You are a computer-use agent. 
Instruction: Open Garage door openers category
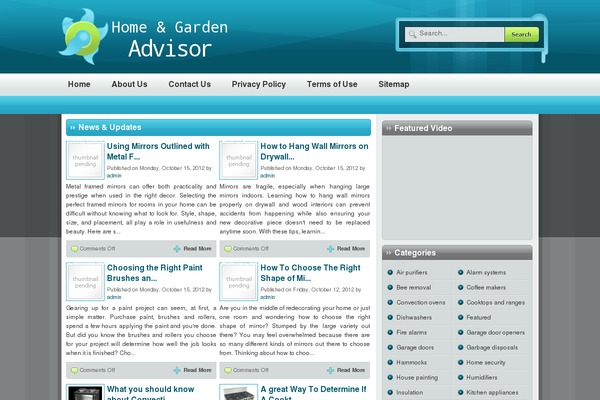(x=496, y=332)
